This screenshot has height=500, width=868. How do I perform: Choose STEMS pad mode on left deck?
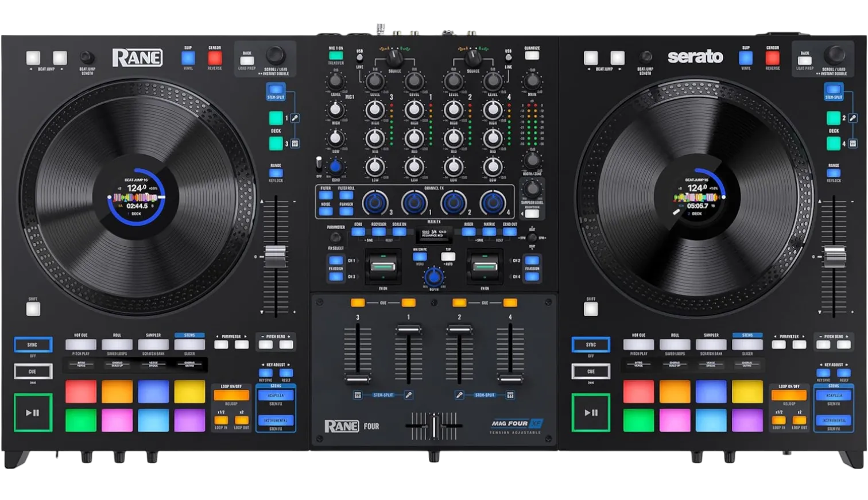click(189, 344)
